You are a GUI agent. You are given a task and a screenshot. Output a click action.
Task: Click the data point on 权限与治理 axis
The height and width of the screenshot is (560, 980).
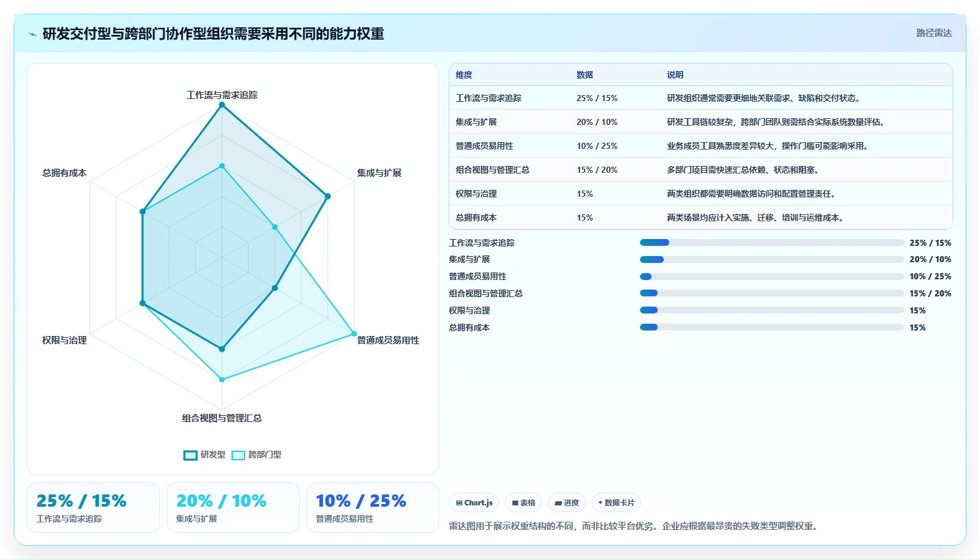coord(142,303)
